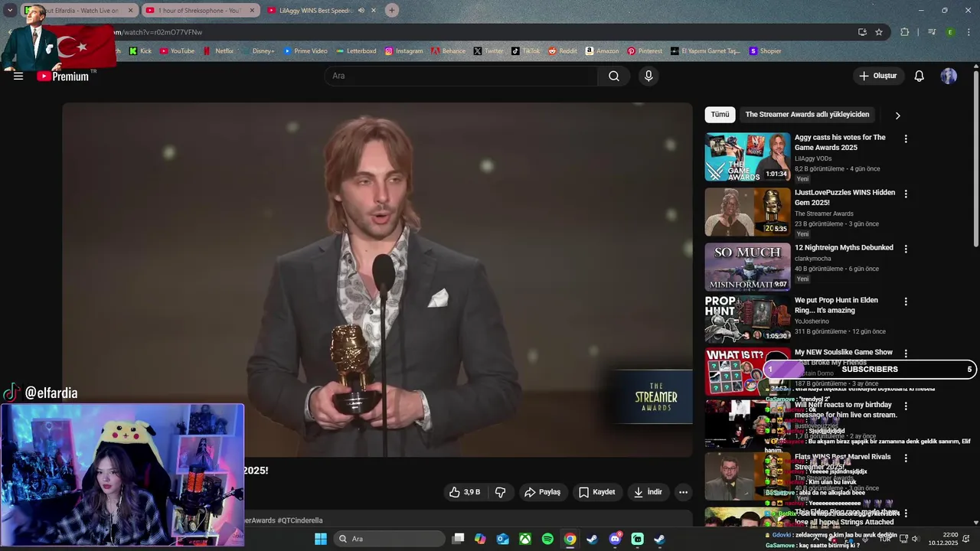This screenshot has width=980, height=551.
Task: Open more actions under the video
Action: [683, 492]
